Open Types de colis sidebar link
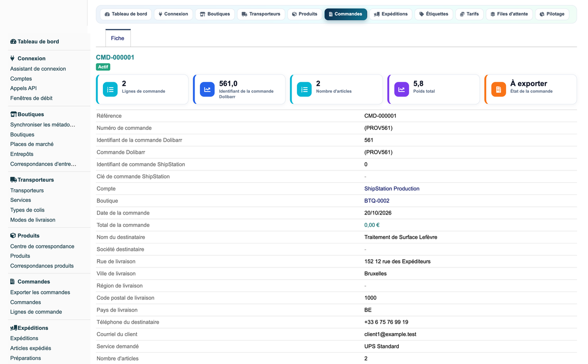The height and width of the screenshot is (364, 588). [x=27, y=210]
